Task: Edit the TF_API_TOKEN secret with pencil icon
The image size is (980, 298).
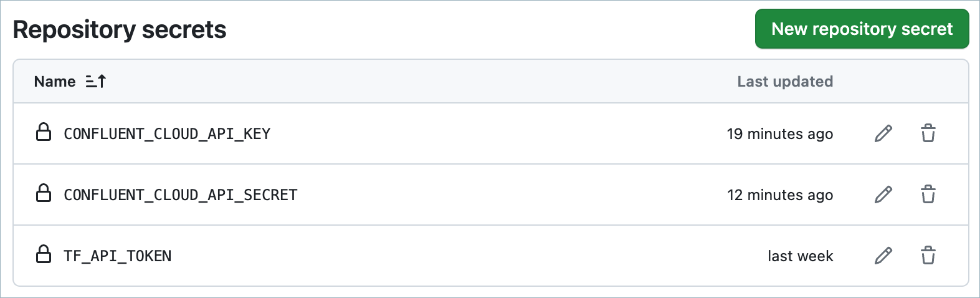Action: pyautogui.click(x=883, y=256)
